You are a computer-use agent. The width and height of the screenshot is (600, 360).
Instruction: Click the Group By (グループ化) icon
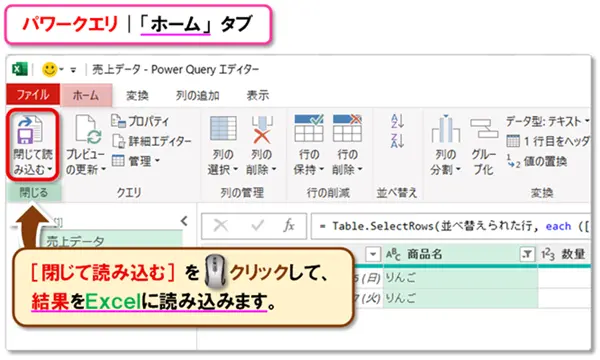484,129
